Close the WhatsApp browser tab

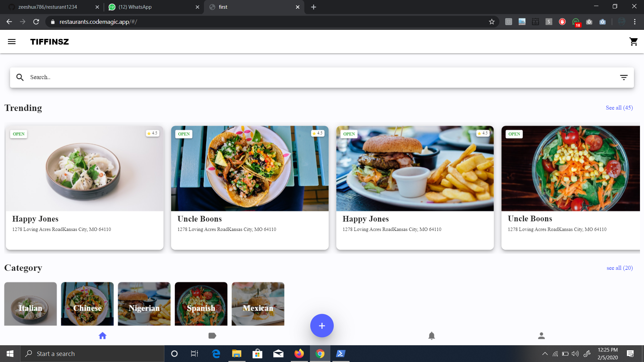197,7
